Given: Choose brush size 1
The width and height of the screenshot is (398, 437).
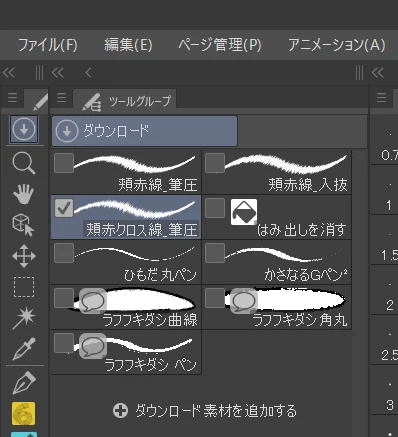Looking at the screenshot, I should 389,205.
